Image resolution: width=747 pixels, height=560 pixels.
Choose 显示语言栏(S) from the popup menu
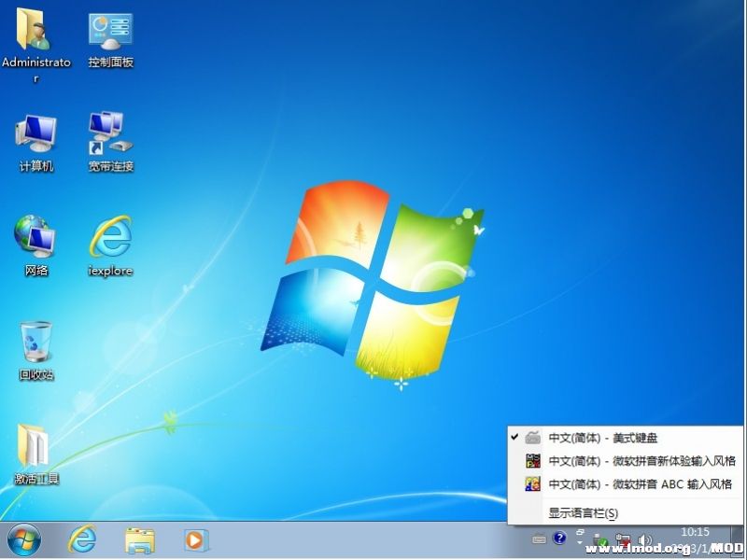point(583,512)
